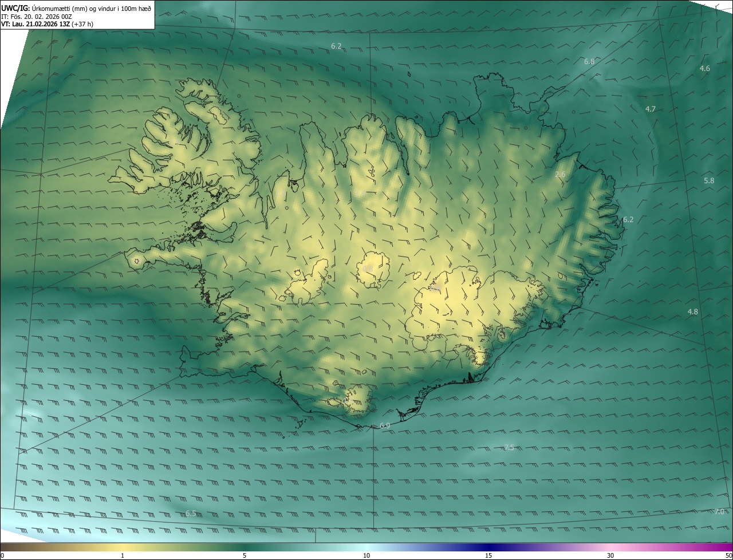Click the 4.8 value southeast of Iceland
Viewport: 733px width, 560px height.
click(x=693, y=311)
